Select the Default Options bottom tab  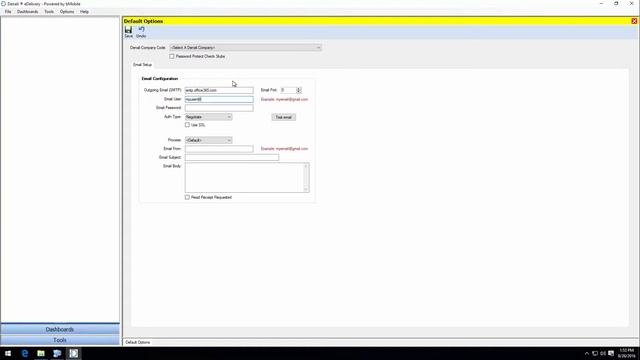[x=138, y=342]
